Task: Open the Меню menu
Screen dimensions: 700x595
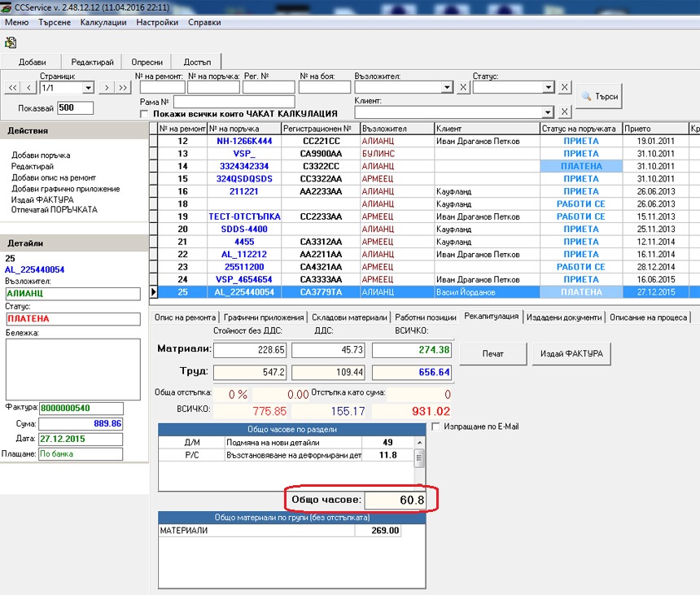Action: [x=17, y=22]
